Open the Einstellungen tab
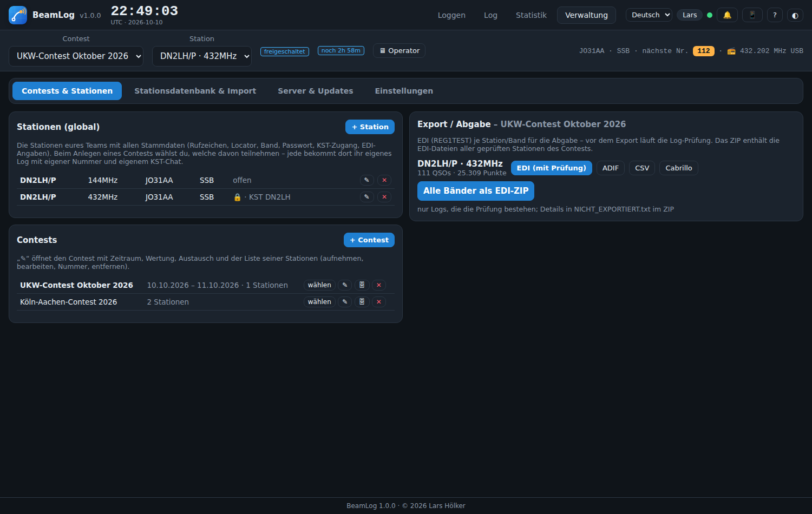 (404, 91)
